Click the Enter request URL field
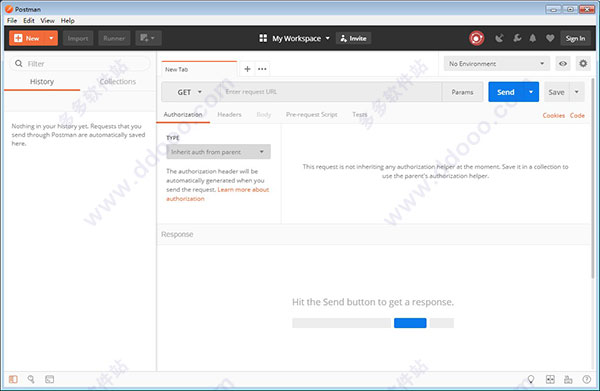Viewport: 600px width, 391px height. [x=331, y=92]
